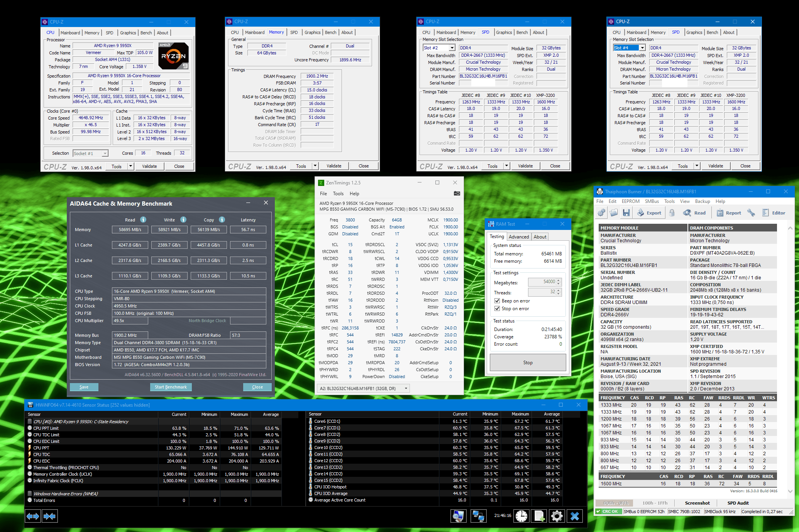Expand Tools arrow in CPU-Z Slot #4 window
This screenshot has width=799, height=532.
coord(697,166)
